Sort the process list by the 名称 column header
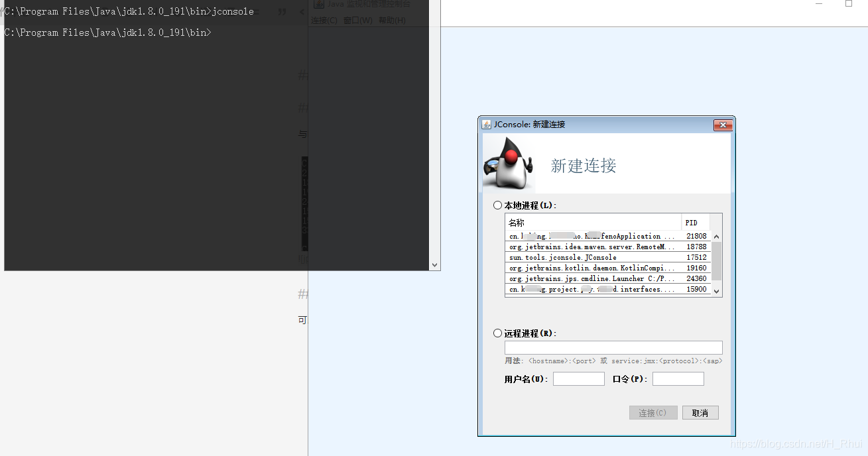Viewport: 868px width, 456px height. pyautogui.click(x=593, y=222)
